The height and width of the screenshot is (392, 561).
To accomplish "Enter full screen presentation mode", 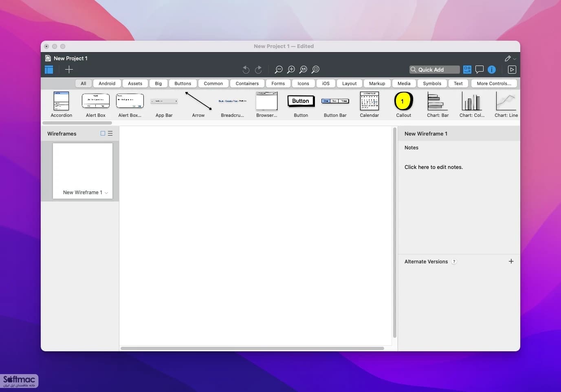I will (x=512, y=70).
